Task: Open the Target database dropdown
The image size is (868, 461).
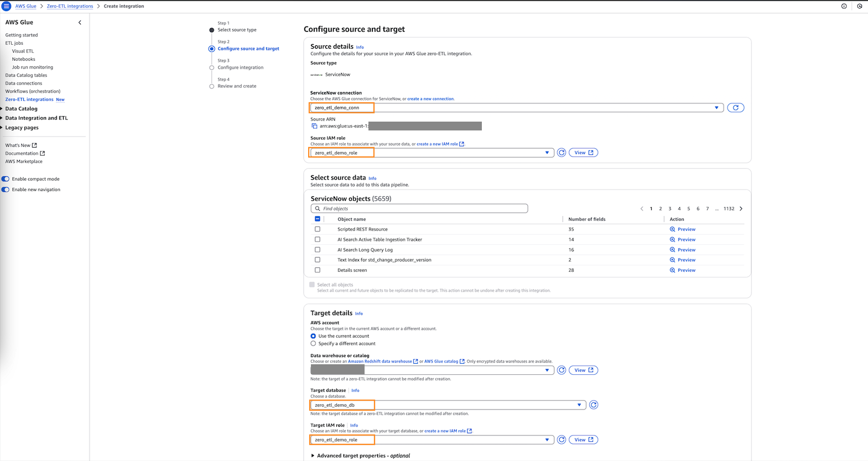Action: (448, 405)
